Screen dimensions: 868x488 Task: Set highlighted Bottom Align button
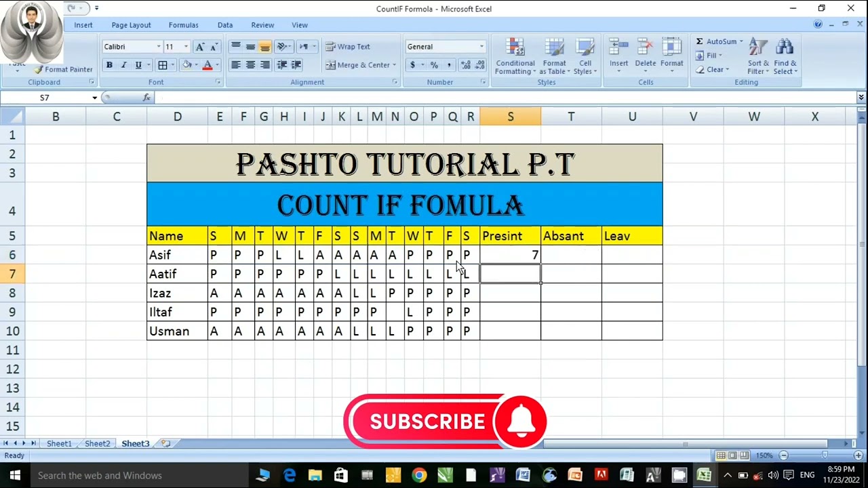(264, 47)
